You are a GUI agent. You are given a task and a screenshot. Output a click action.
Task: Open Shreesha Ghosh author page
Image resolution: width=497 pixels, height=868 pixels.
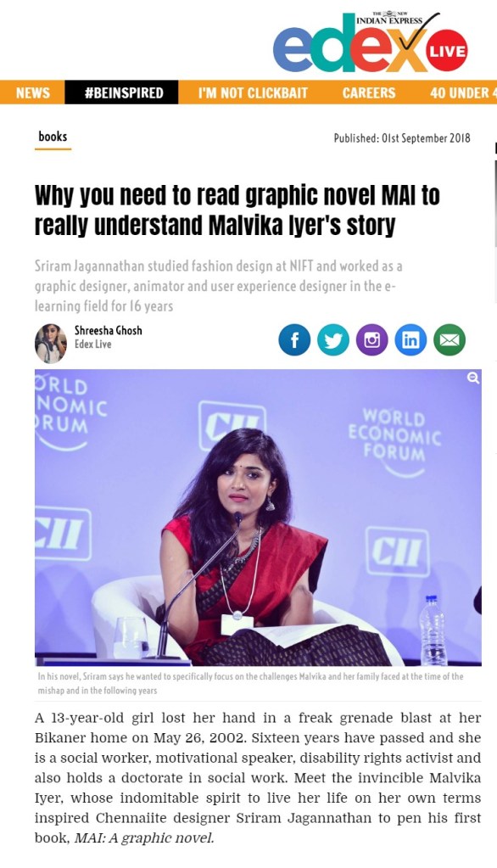[109, 330]
